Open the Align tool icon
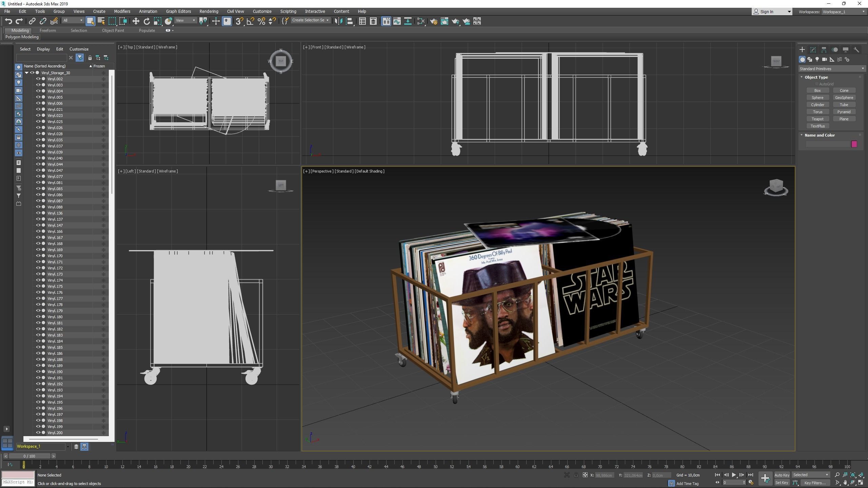Viewport: 868px width, 488px height. click(350, 21)
